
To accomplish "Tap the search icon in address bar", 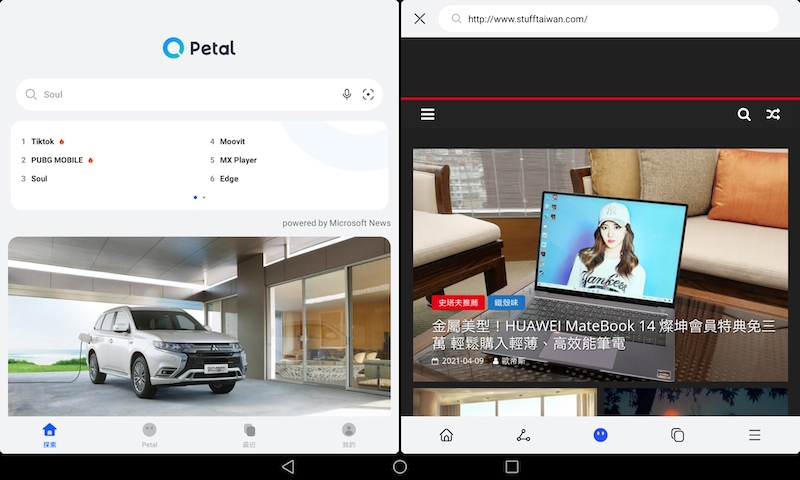I will point(457,19).
